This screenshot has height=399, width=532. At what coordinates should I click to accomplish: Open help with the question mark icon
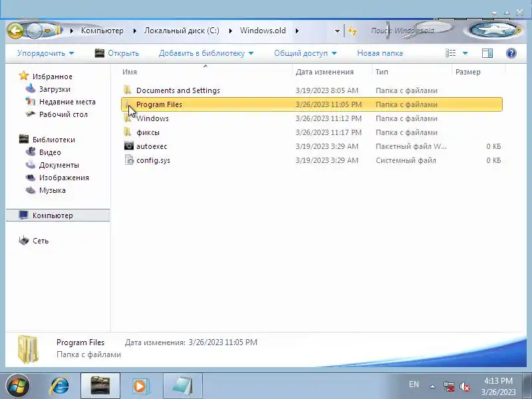(511, 53)
